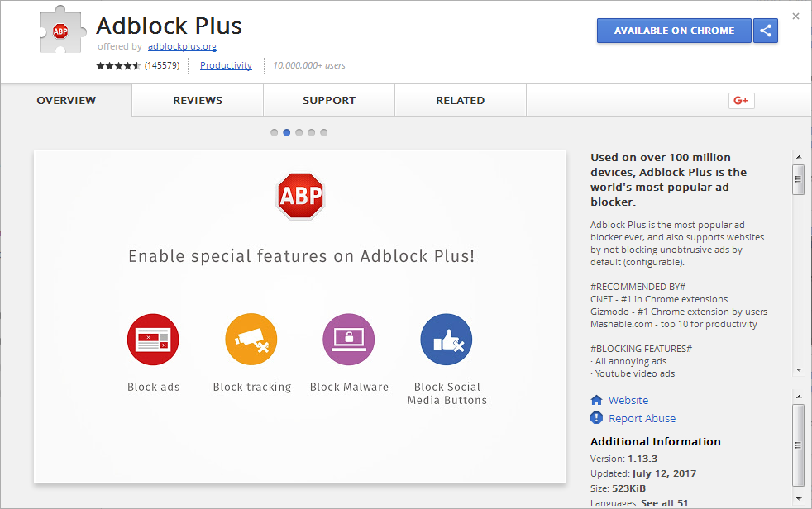
Task: Click the promotional screenshot slide
Action: pyautogui.click(x=300, y=316)
